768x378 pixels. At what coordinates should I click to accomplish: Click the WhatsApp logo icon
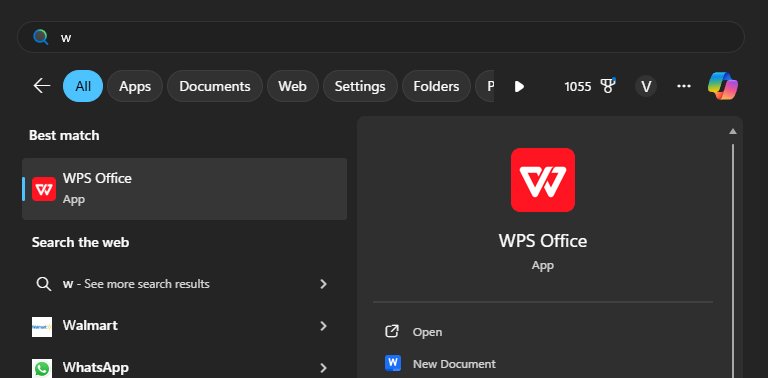[42, 368]
